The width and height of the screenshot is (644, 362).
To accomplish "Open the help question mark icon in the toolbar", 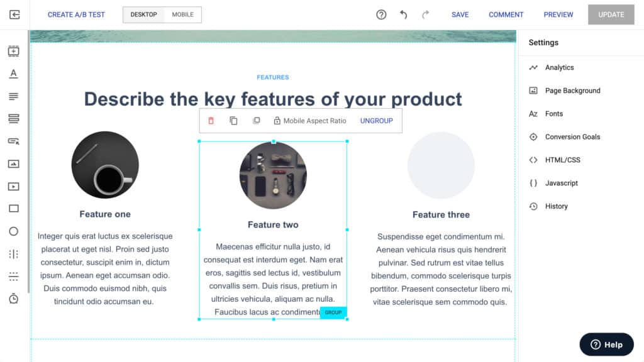I will [381, 15].
